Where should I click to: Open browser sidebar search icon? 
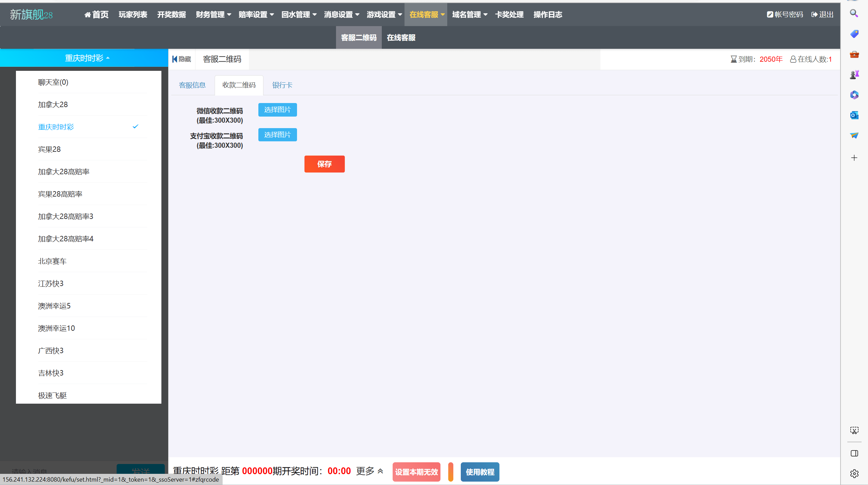[854, 13]
